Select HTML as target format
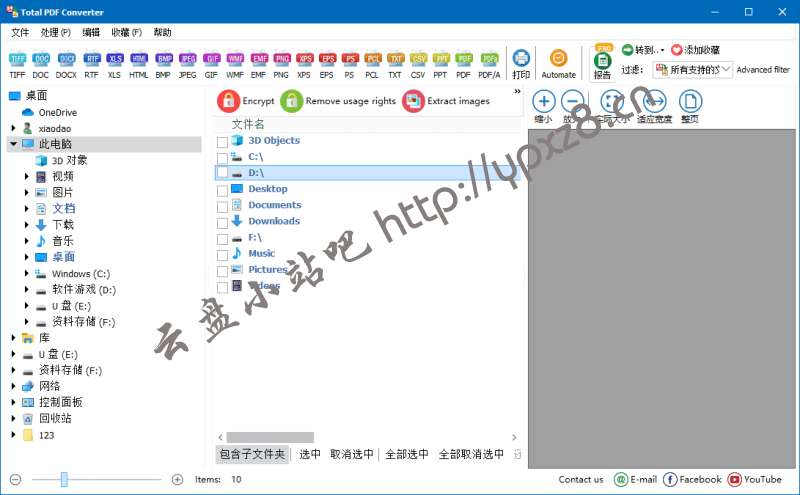This screenshot has height=495, width=800. point(138,65)
